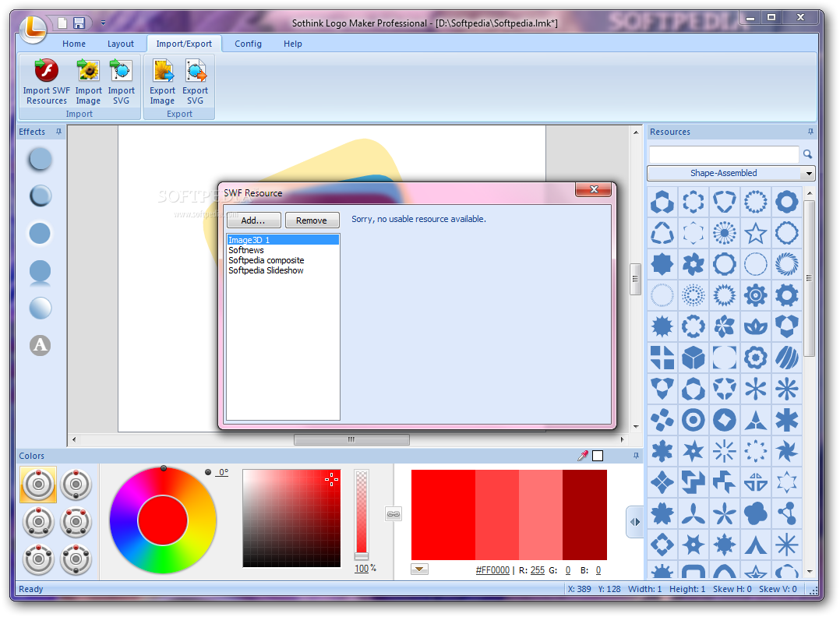This screenshot has width=840, height=617.
Task: Click the Export SVG icon
Action: [x=195, y=81]
